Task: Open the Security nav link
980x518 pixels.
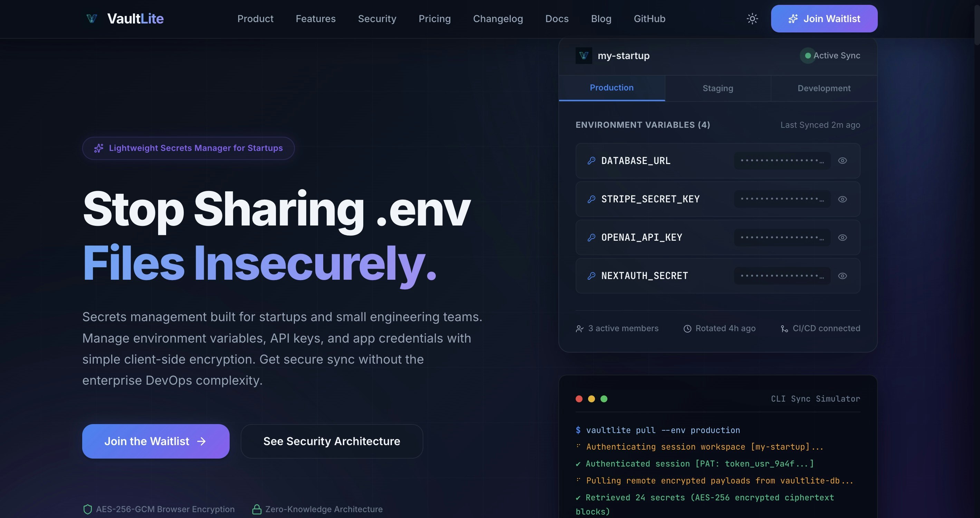Action: pyautogui.click(x=377, y=19)
